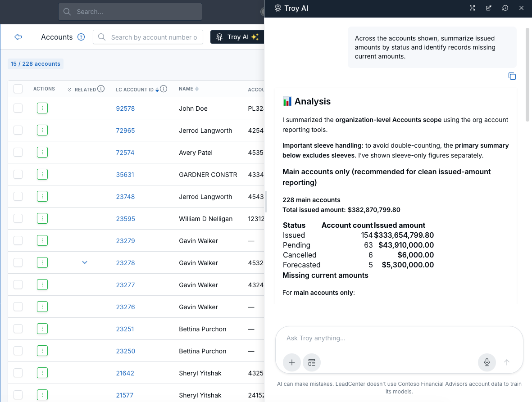The image size is (532, 402).
Task: Check the box for GARDNER CONSTR row
Action: 18,174
